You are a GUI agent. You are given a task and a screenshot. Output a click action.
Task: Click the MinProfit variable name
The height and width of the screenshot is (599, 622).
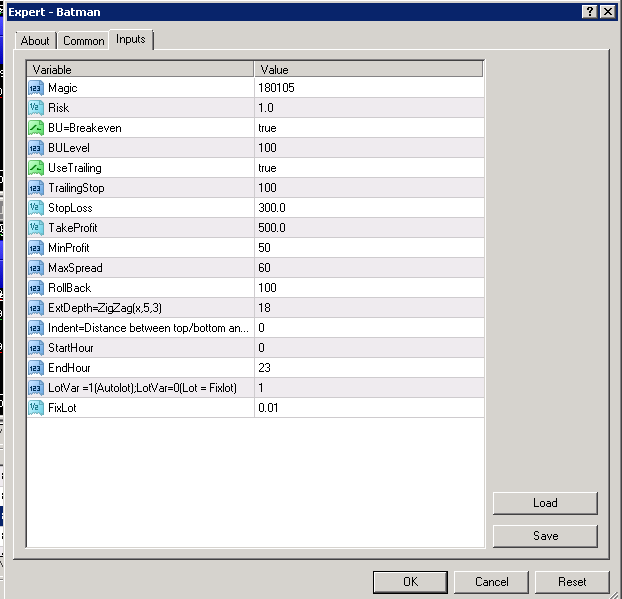point(69,248)
